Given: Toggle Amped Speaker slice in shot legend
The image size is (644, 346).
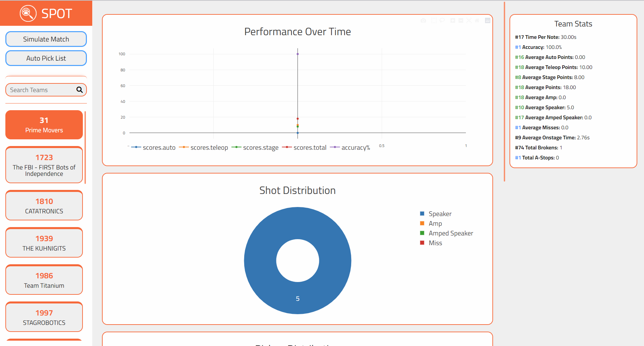Looking at the screenshot, I should [446, 233].
